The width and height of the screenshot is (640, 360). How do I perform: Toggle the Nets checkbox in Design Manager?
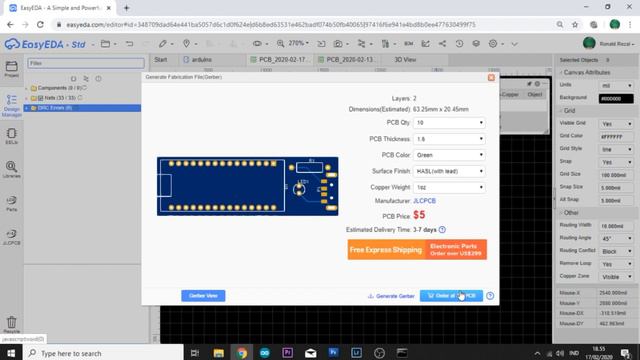pyautogui.click(x=40, y=98)
